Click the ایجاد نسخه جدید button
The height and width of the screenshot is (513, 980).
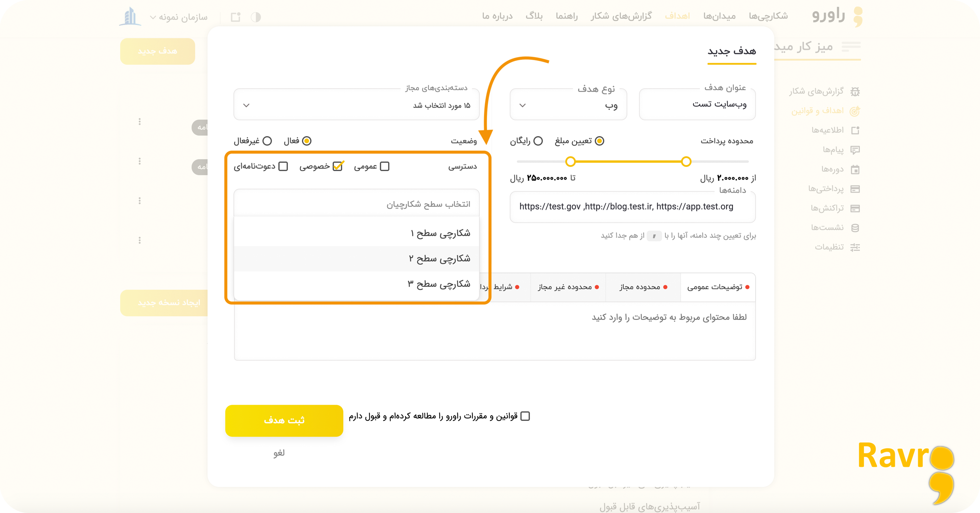coord(164,303)
